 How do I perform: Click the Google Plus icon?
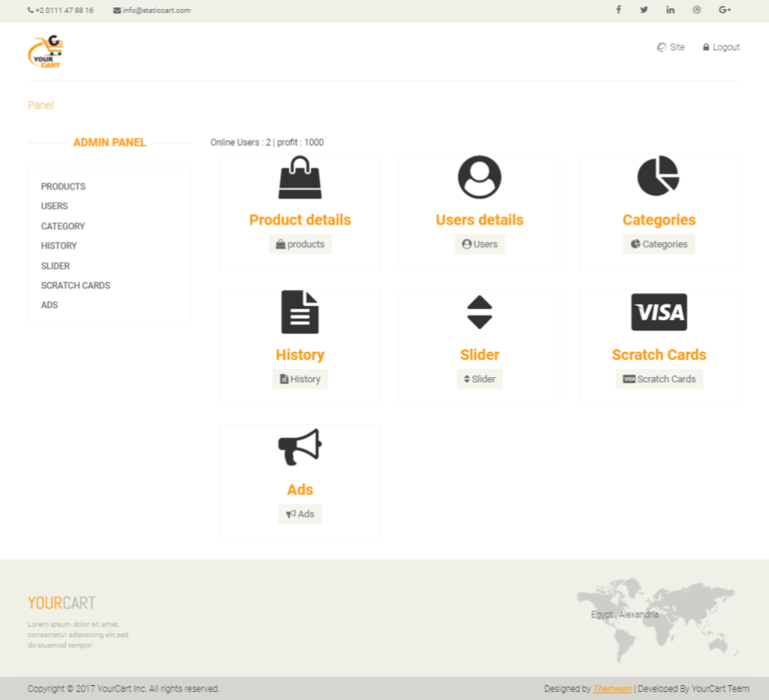coord(725,10)
